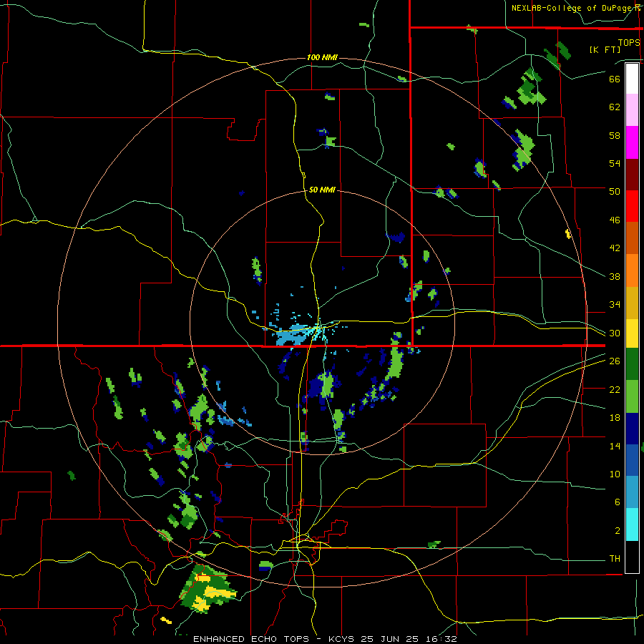This screenshot has height=644, width=644.
Task: Click the "62" legend value
Action: pos(615,107)
